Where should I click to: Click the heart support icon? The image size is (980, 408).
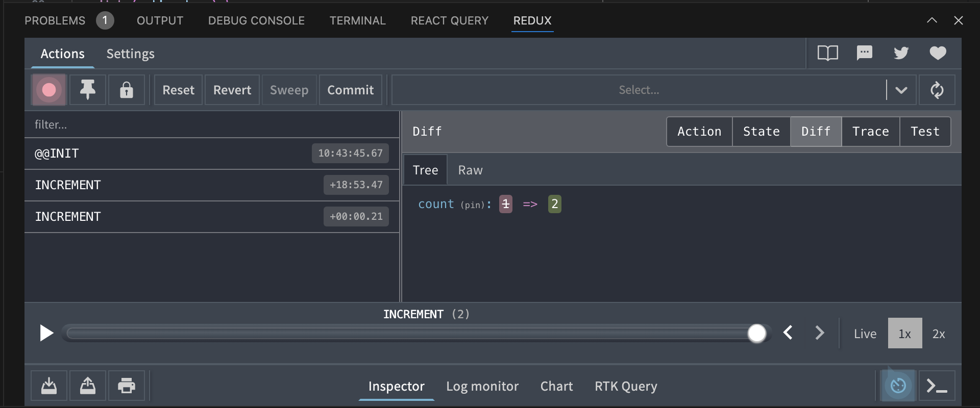(938, 53)
